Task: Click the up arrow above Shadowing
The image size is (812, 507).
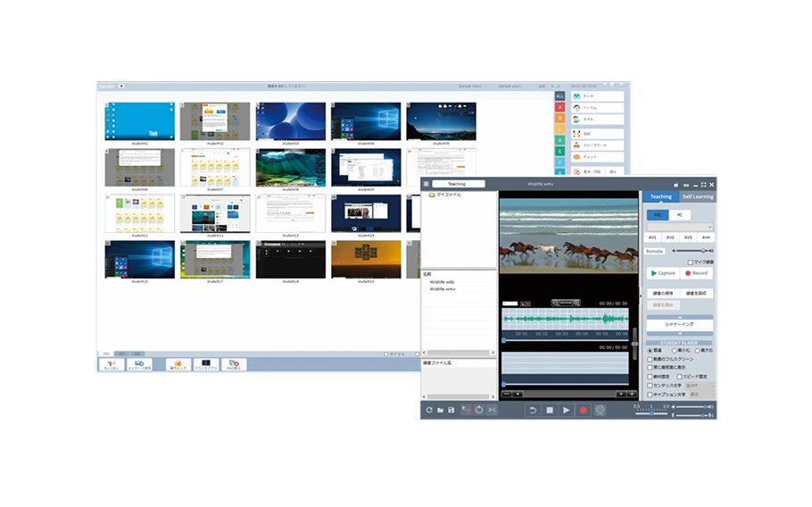Action: [679, 317]
